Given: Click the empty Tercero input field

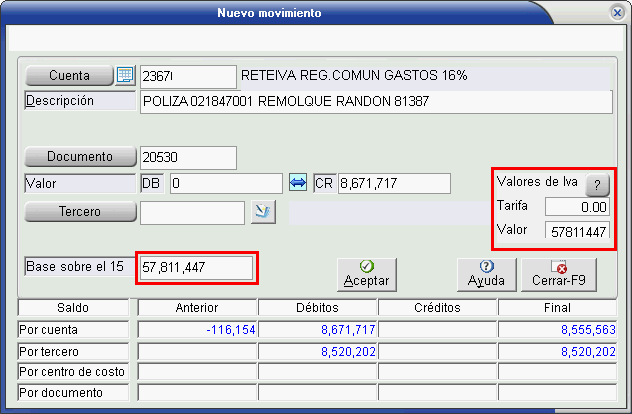Looking at the screenshot, I should tap(191, 212).
